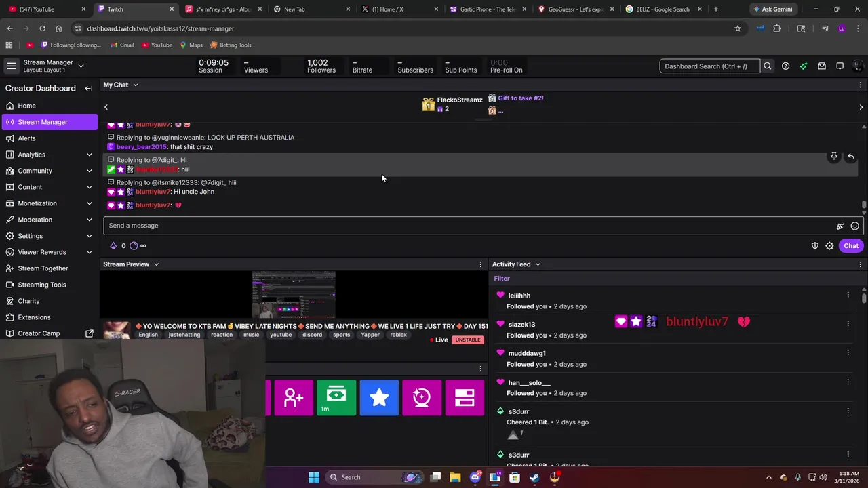
Task: Pin the highlighted chat message
Action: (834, 156)
